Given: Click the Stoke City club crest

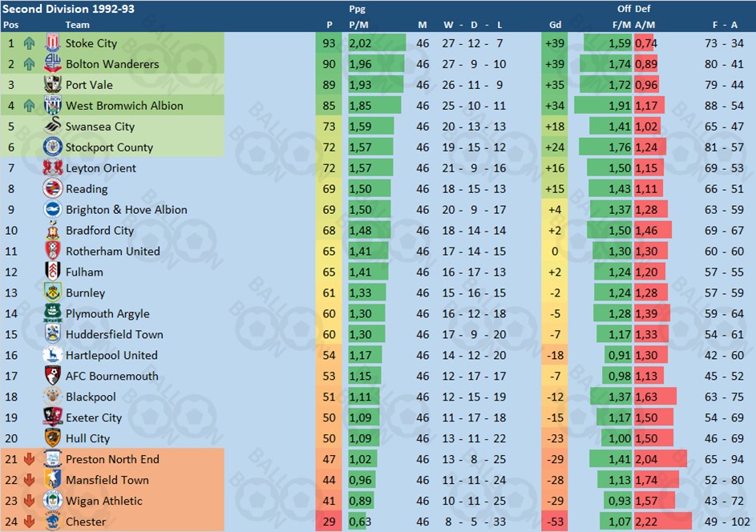Looking at the screenshot, I should [53, 43].
